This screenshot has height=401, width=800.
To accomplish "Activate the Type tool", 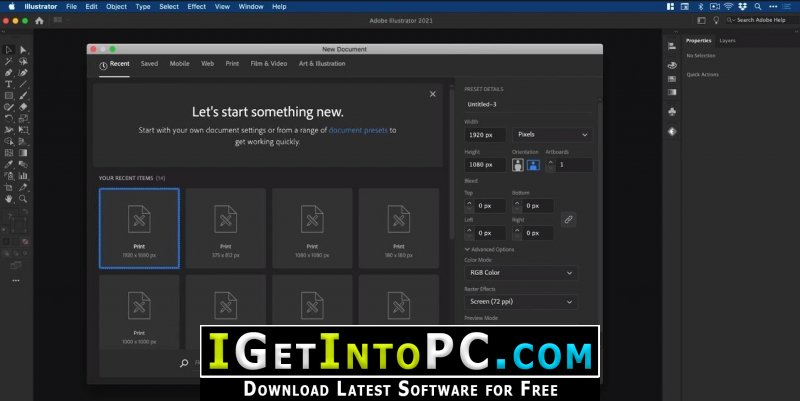I will [9, 84].
